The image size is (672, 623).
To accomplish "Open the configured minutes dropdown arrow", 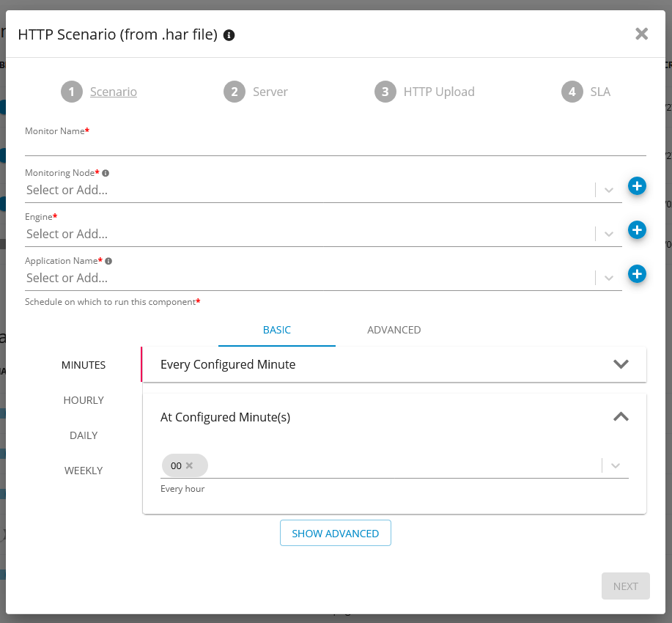I will (616, 465).
